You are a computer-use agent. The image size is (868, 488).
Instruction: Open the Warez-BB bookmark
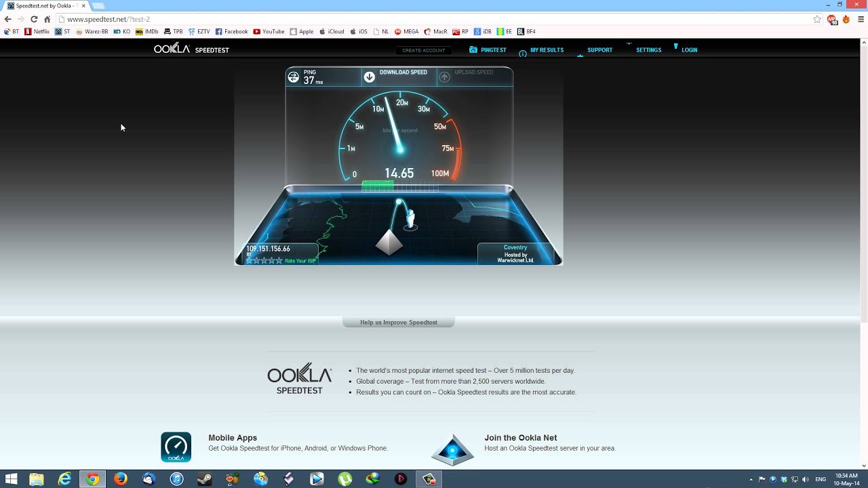(92, 31)
